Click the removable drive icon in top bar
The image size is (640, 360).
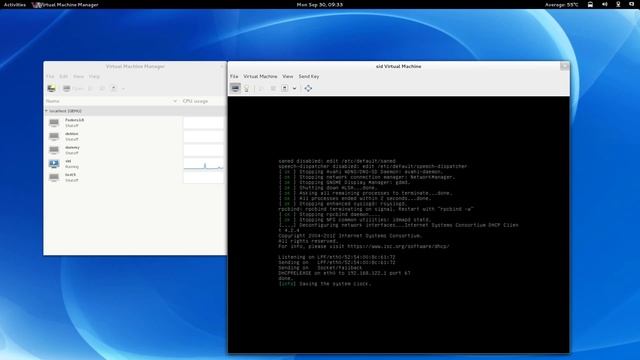[x=590, y=4]
